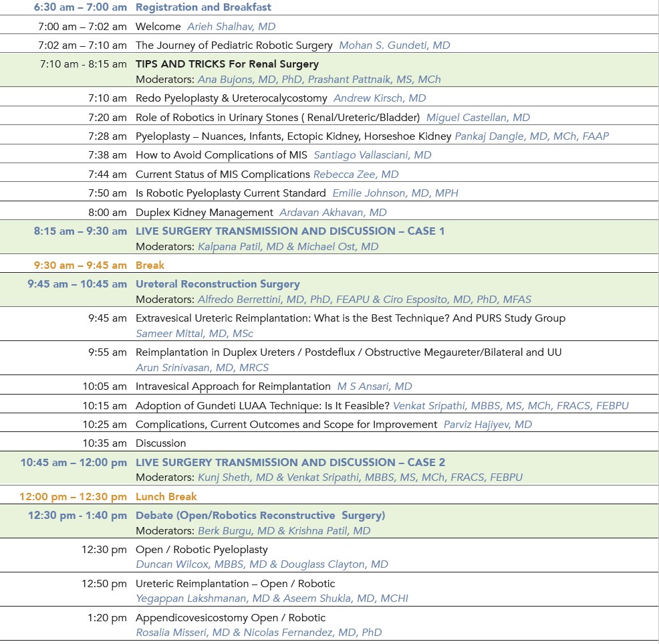This screenshot has width=659, height=644.
Task: Click The Journey of Pediatric Robotic Surgery
Action: (x=234, y=45)
